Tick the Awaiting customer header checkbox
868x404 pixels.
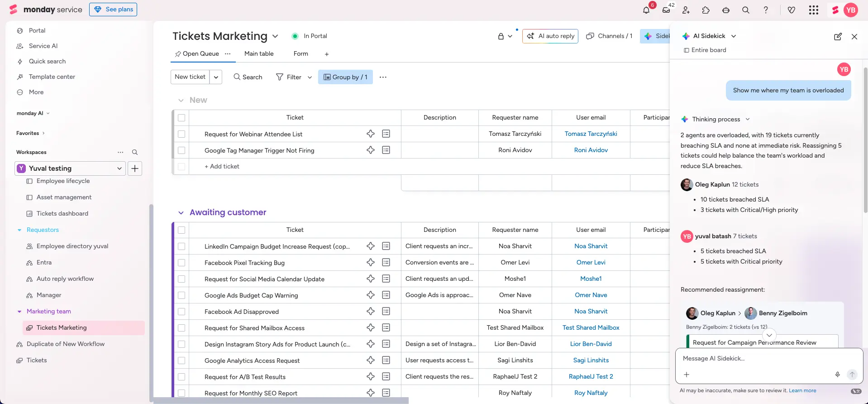(x=181, y=230)
